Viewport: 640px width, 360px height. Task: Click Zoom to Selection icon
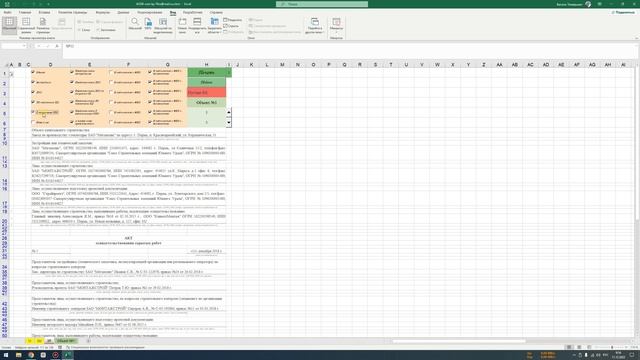click(x=163, y=25)
